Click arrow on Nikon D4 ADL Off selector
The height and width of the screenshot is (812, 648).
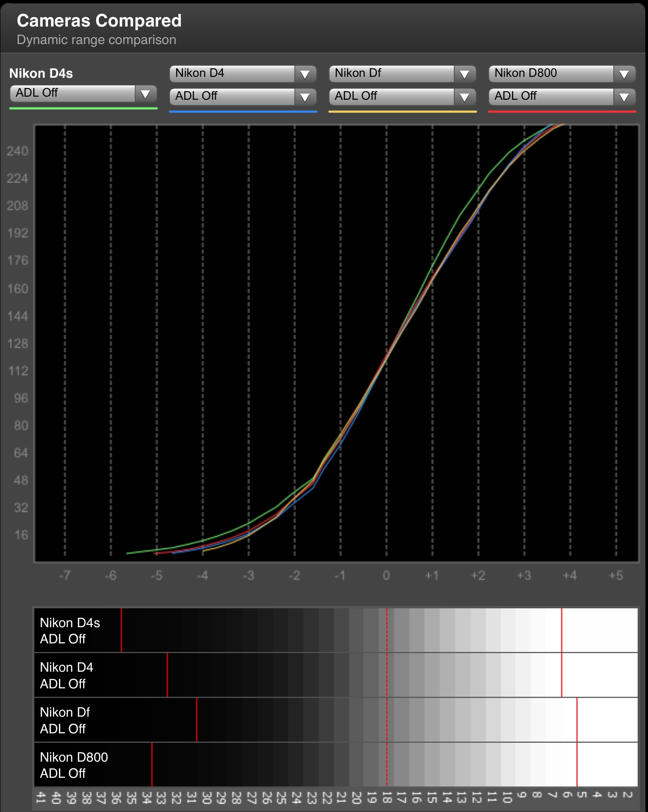coord(305,97)
